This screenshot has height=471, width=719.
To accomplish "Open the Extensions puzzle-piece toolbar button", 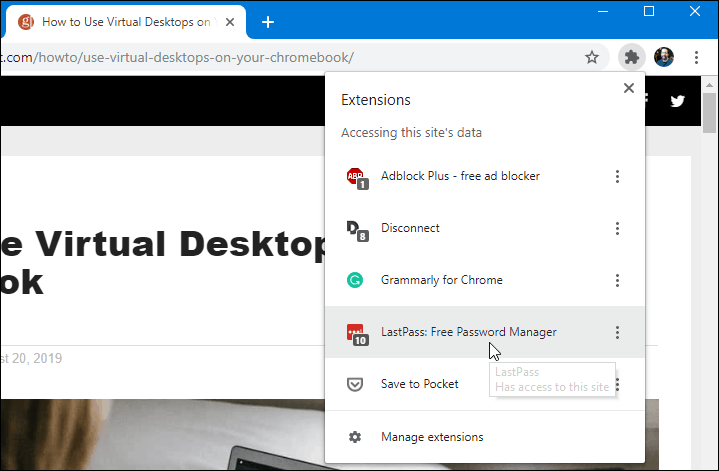I will point(632,57).
